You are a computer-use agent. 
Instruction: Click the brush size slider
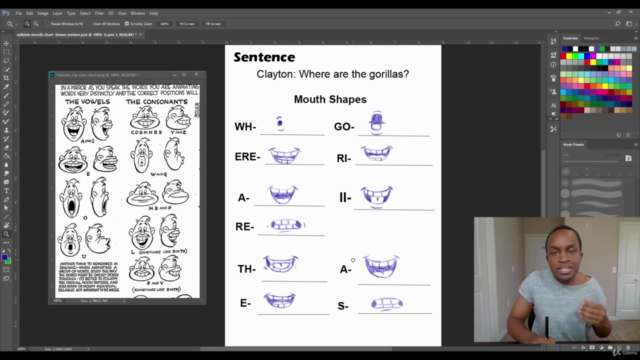(x=591, y=162)
